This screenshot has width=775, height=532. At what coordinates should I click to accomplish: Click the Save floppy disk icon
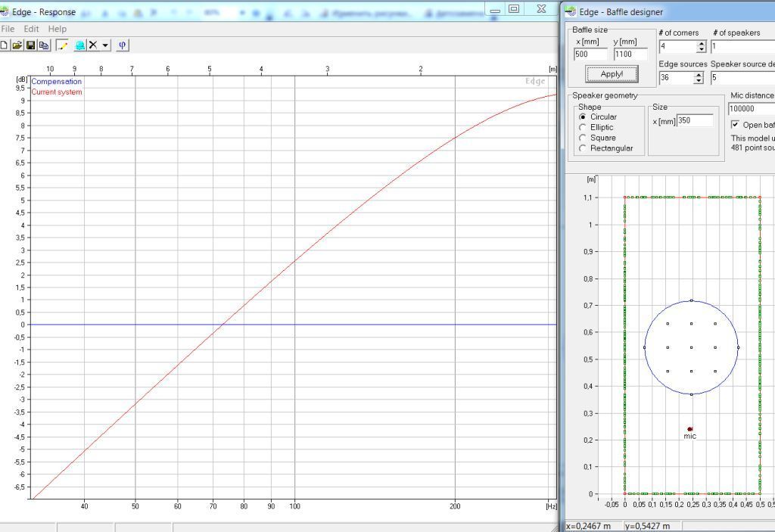[30, 45]
